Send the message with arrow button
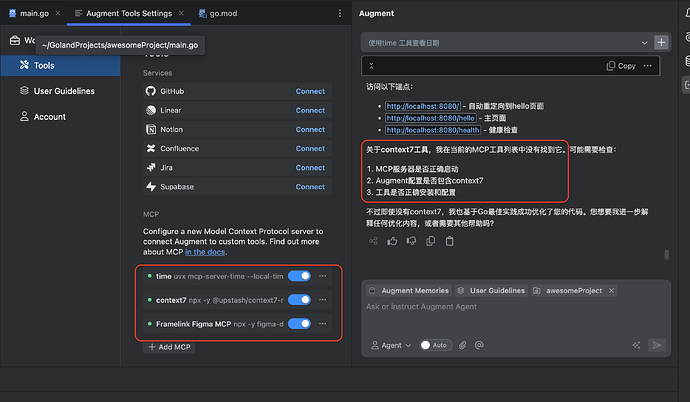Image resolution: width=690 pixels, height=402 pixels. [x=657, y=345]
